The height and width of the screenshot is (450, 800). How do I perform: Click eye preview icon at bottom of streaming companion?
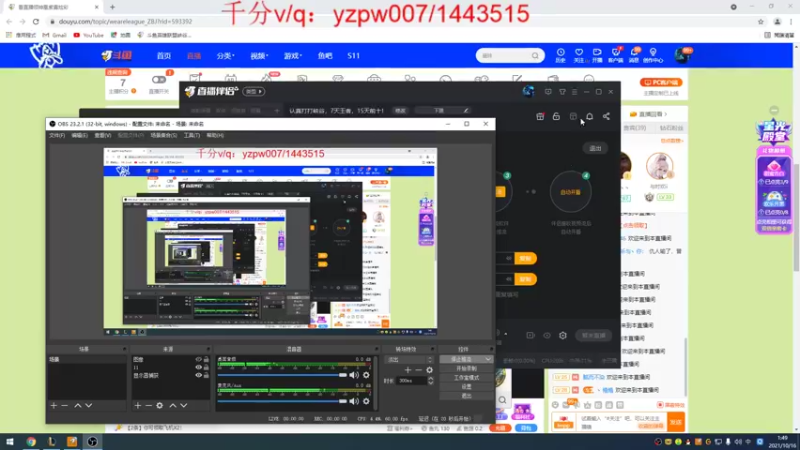tap(546, 336)
